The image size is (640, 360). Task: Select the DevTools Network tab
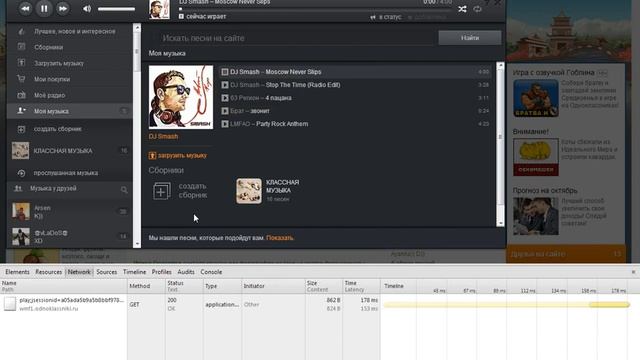coord(79,272)
